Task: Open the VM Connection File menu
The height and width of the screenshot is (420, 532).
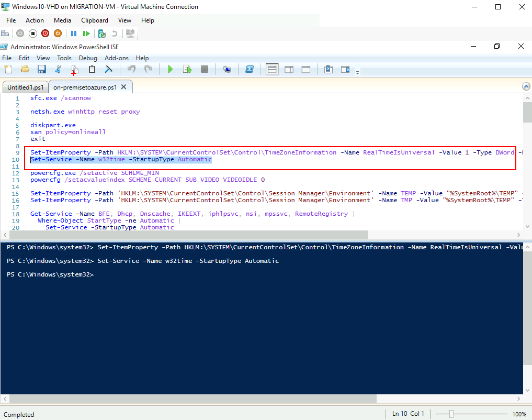Action: (x=11, y=20)
